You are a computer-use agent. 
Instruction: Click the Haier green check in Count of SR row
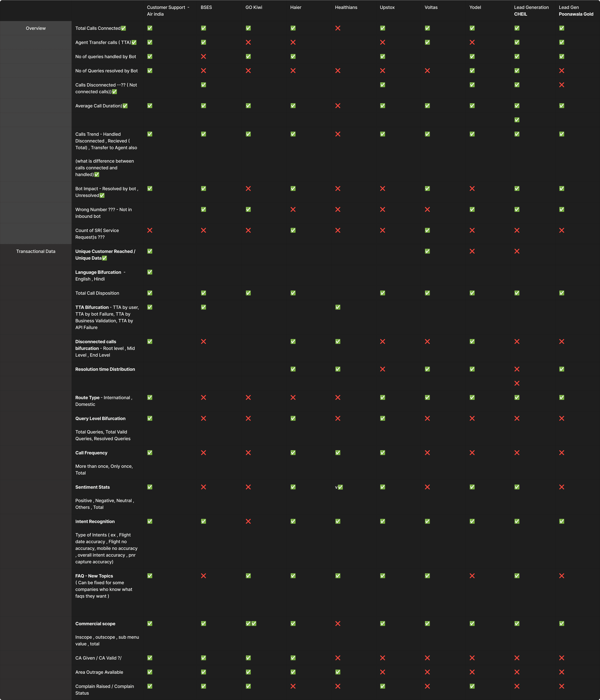pos(293,230)
